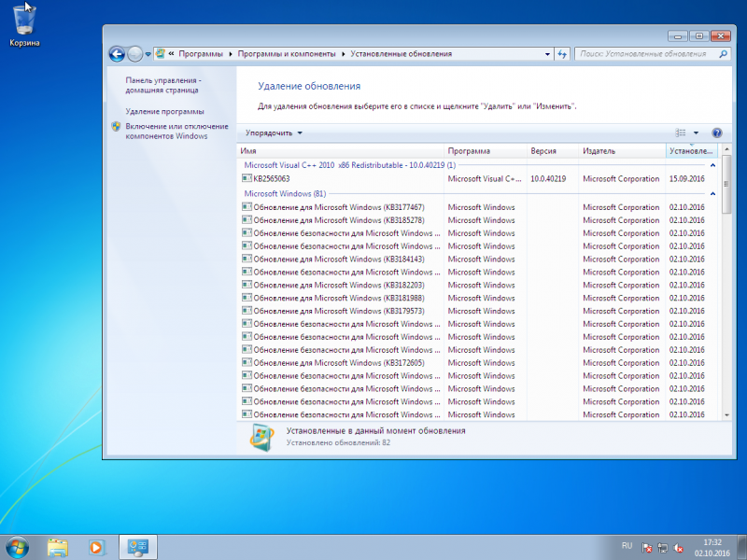
Task: Click the magnifier search icon
Action: (723, 54)
